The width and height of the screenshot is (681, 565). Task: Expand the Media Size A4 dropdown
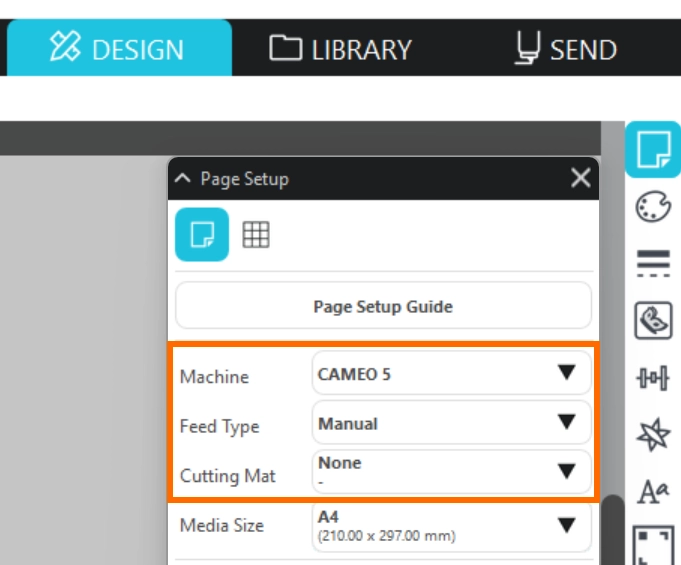(x=451, y=525)
